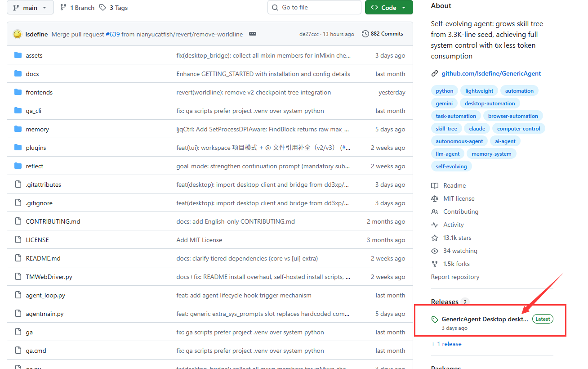Click the reflect folder icon
The height and width of the screenshot is (369, 588).
18,166
